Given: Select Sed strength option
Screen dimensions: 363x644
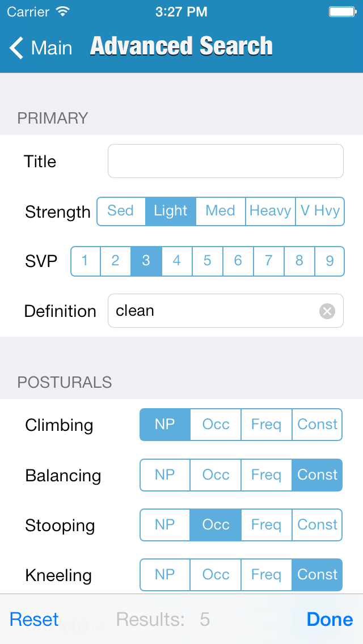Looking at the screenshot, I should pos(121,211).
